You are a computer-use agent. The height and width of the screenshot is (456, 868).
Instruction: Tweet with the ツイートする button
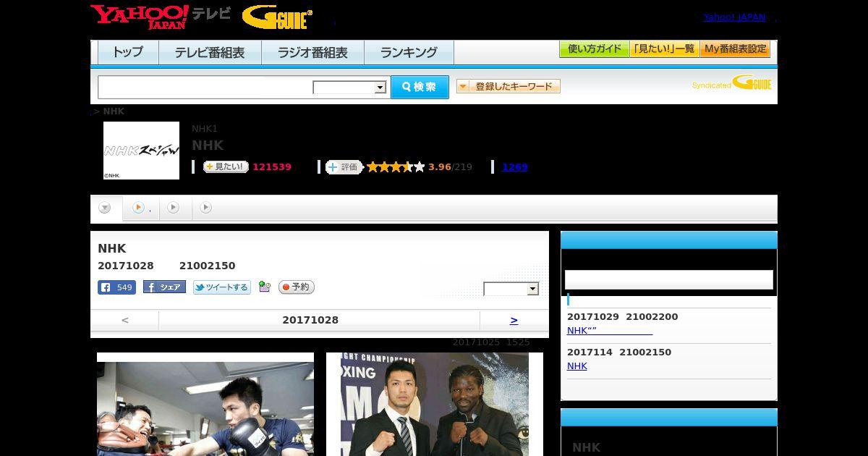pos(222,287)
